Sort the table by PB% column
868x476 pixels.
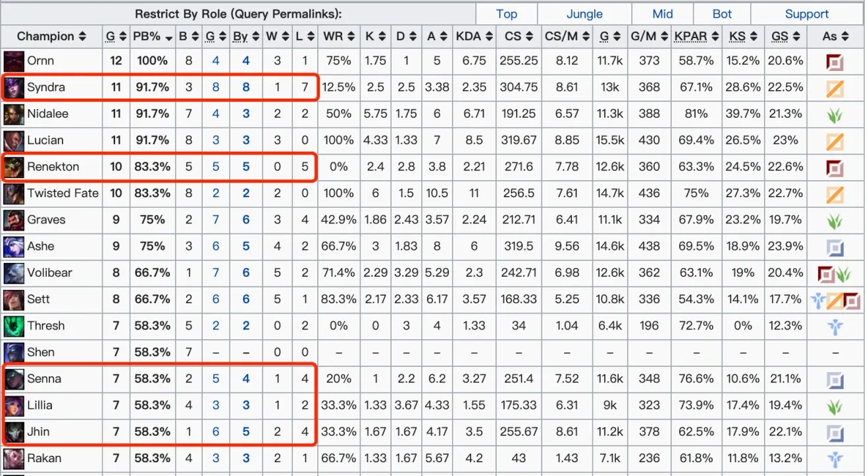152,36
